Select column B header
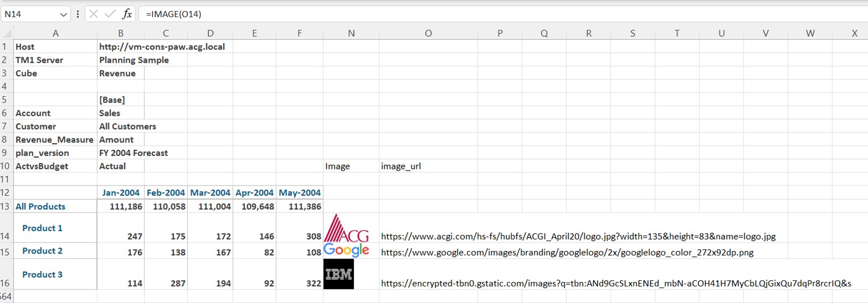The width and height of the screenshot is (868, 303). [121, 33]
